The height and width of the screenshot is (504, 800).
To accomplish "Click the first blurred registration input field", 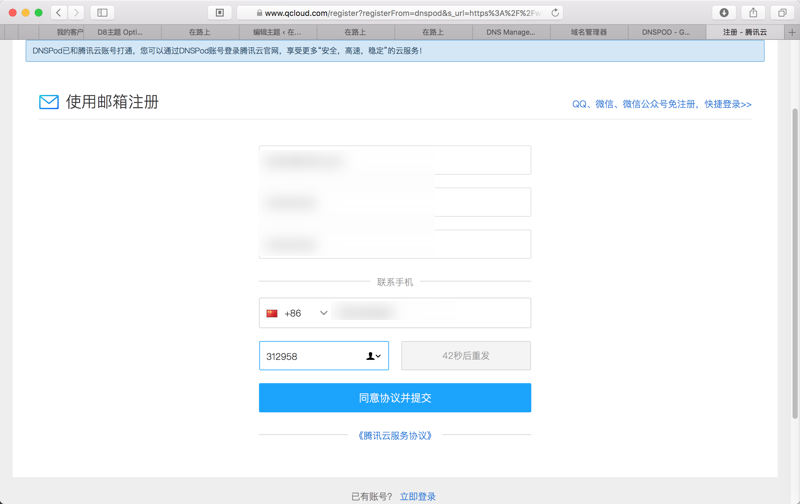I will [395, 160].
